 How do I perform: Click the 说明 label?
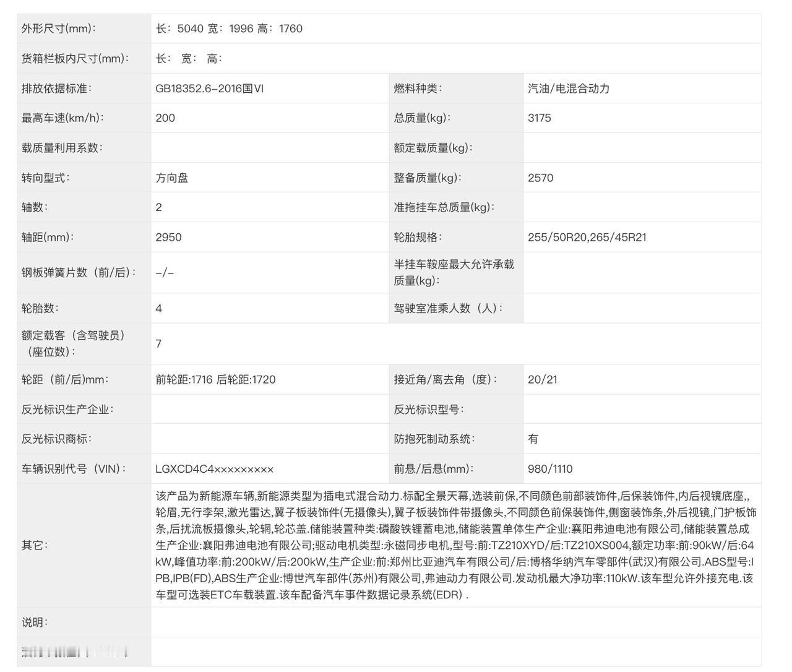[35, 622]
